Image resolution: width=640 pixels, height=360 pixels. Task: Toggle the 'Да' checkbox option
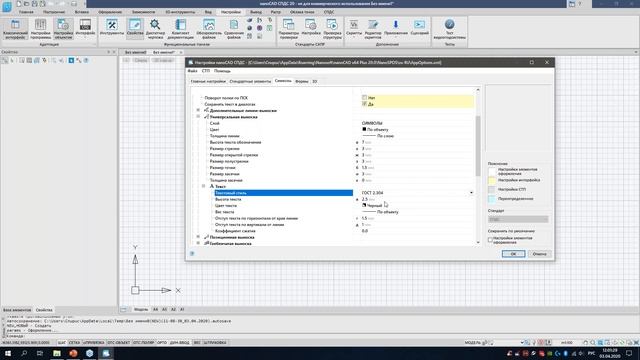click(x=364, y=104)
